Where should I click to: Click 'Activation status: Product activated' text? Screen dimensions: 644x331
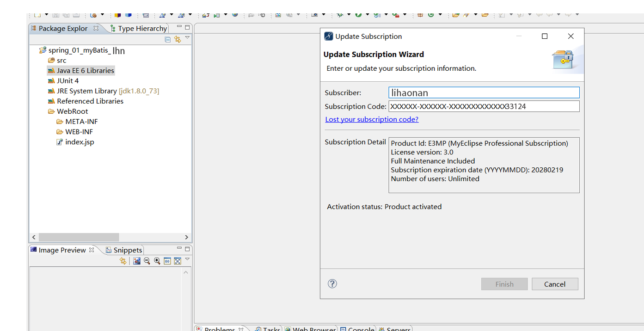click(x=384, y=207)
